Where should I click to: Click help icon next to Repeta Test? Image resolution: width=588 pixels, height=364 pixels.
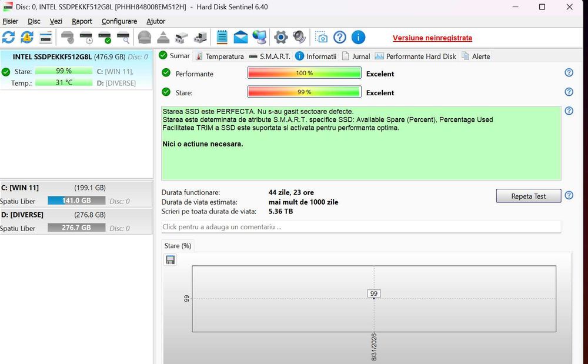[569, 196]
